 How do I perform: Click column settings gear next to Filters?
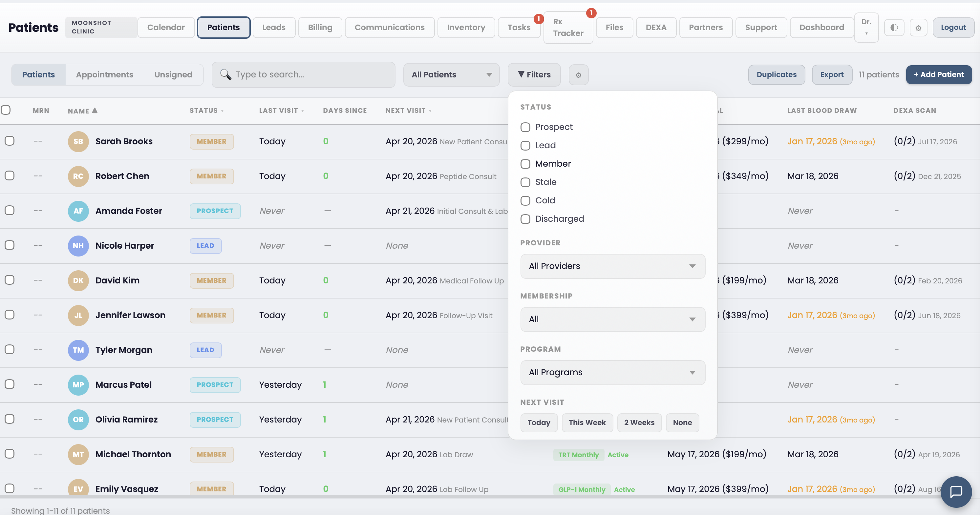click(x=578, y=75)
